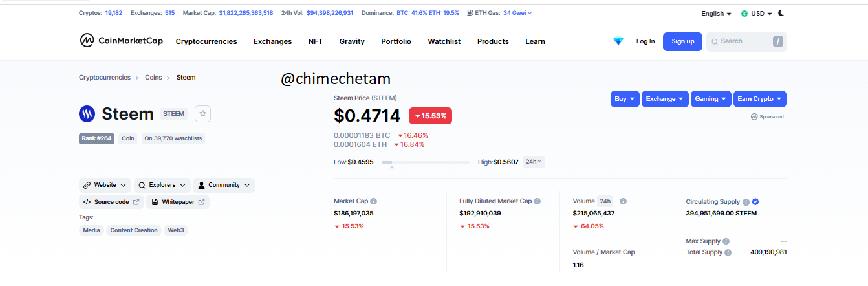The height and width of the screenshot is (286, 868).
Task: Click the Circulating Supply verified checkmark icon
Action: click(755, 202)
